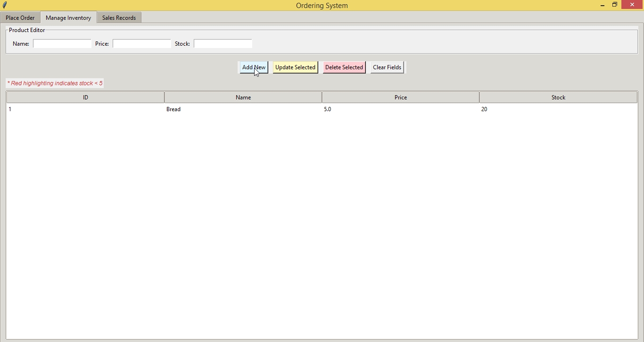Viewport: 644px width, 342px height.
Task: Click the stock value 20 cell
Action: pos(484,109)
